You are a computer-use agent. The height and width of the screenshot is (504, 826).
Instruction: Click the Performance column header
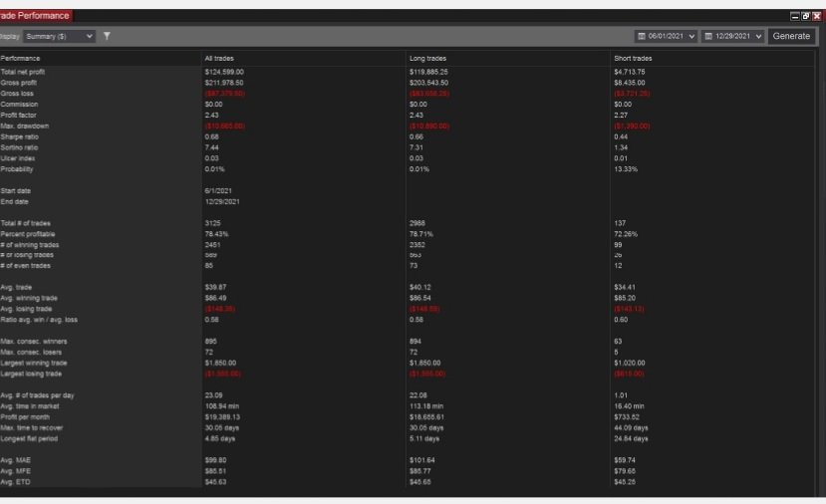point(20,59)
